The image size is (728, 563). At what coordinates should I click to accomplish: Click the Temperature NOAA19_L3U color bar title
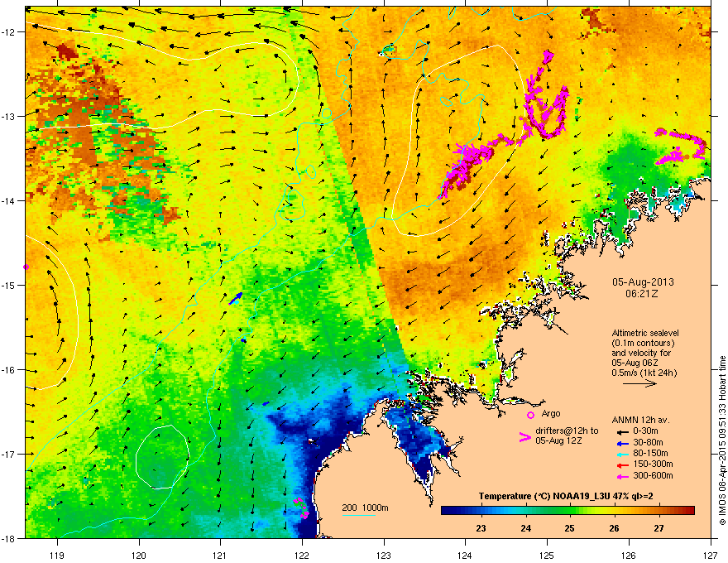click(x=566, y=496)
